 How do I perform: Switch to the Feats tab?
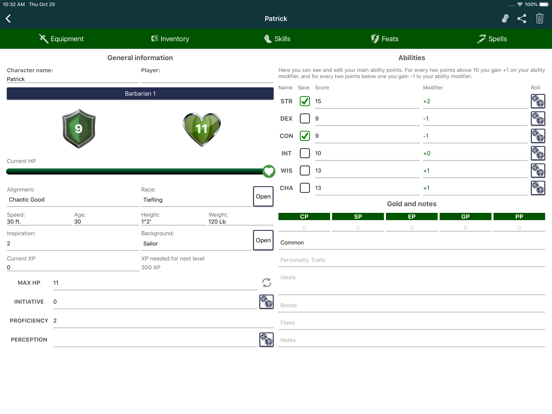pyautogui.click(x=384, y=39)
